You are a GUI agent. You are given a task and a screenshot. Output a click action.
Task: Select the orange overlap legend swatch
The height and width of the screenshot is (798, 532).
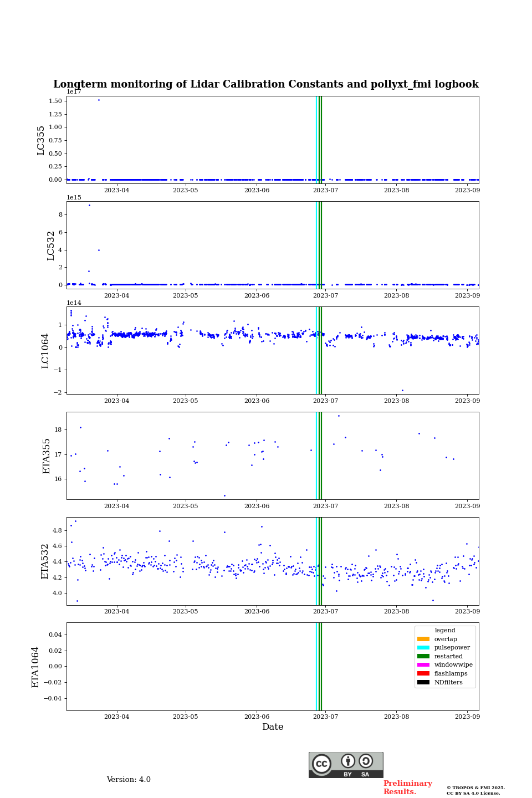point(423,639)
